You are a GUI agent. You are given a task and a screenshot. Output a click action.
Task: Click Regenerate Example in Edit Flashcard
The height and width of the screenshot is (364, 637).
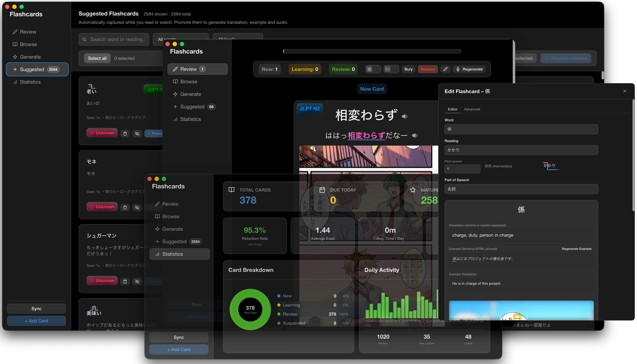[x=576, y=249]
